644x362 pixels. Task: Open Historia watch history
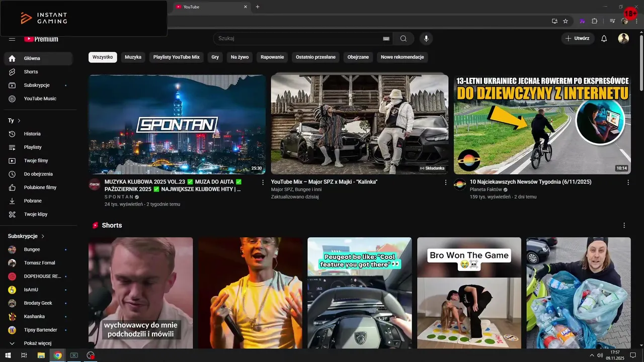(x=38, y=134)
